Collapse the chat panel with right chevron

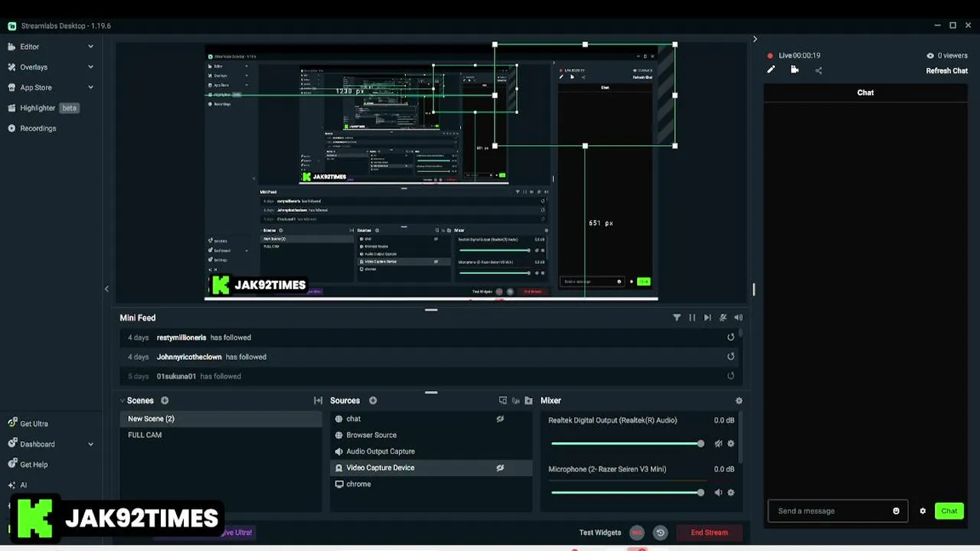(x=755, y=39)
